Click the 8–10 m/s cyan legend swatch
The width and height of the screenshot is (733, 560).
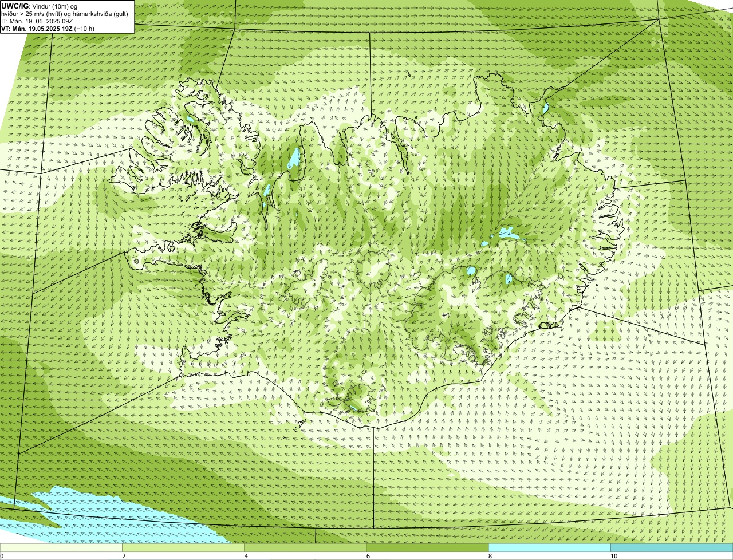(549, 548)
